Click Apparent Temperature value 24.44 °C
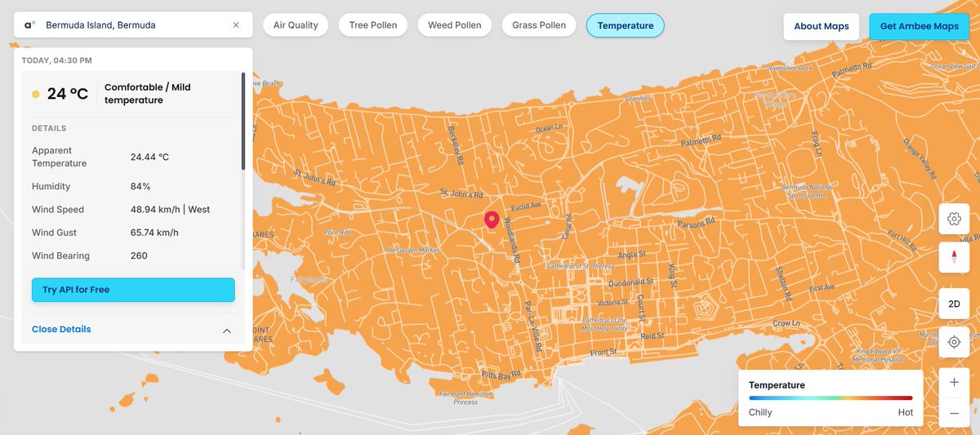The width and height of the screenshot is (980, 435). click(x=149, y=157)
